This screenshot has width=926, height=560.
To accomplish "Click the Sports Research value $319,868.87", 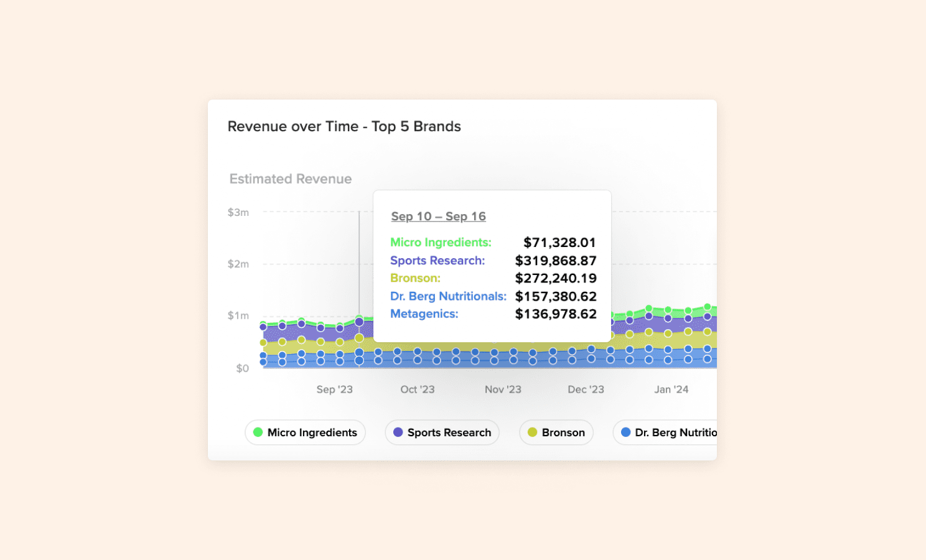I will [x=556, y=261].
